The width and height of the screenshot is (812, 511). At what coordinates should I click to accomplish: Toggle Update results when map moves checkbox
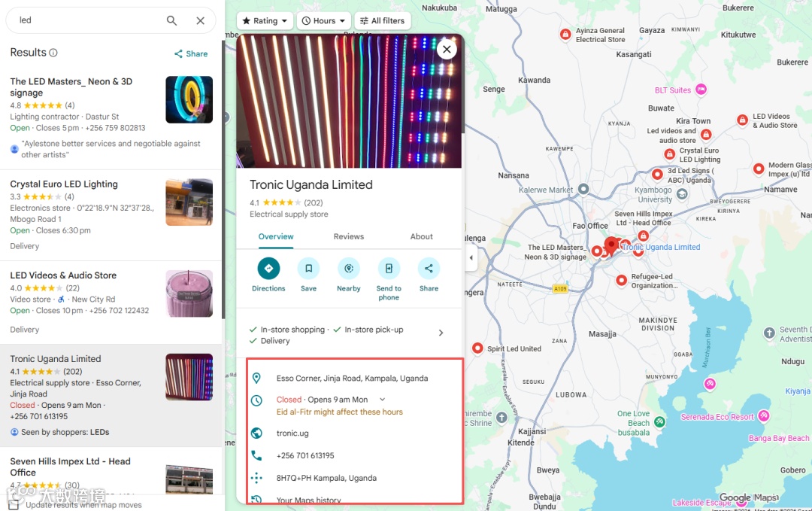(x=14, y=505)
